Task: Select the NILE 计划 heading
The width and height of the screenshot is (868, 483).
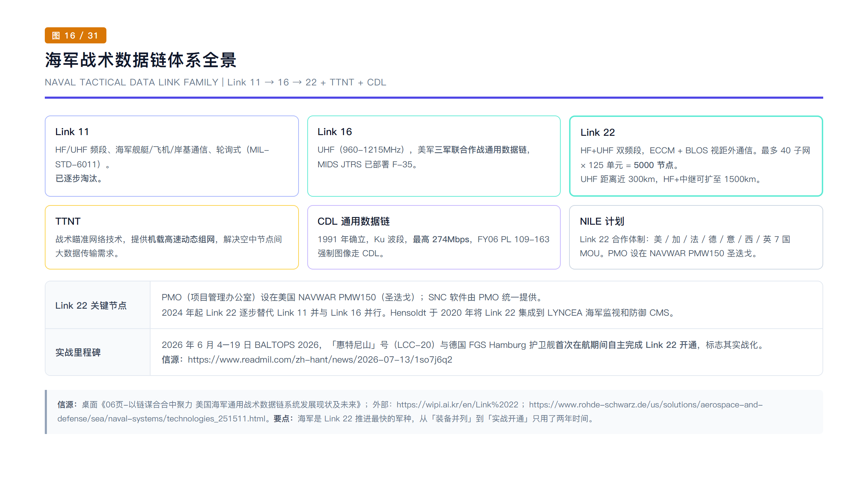Action: [602, 221]
